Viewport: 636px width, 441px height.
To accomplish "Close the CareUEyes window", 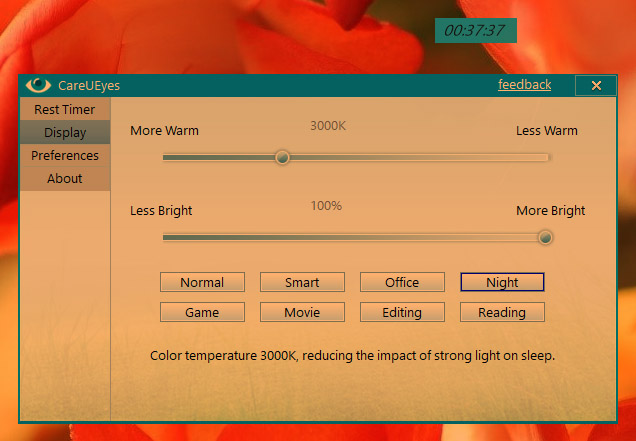I will 596,86.
